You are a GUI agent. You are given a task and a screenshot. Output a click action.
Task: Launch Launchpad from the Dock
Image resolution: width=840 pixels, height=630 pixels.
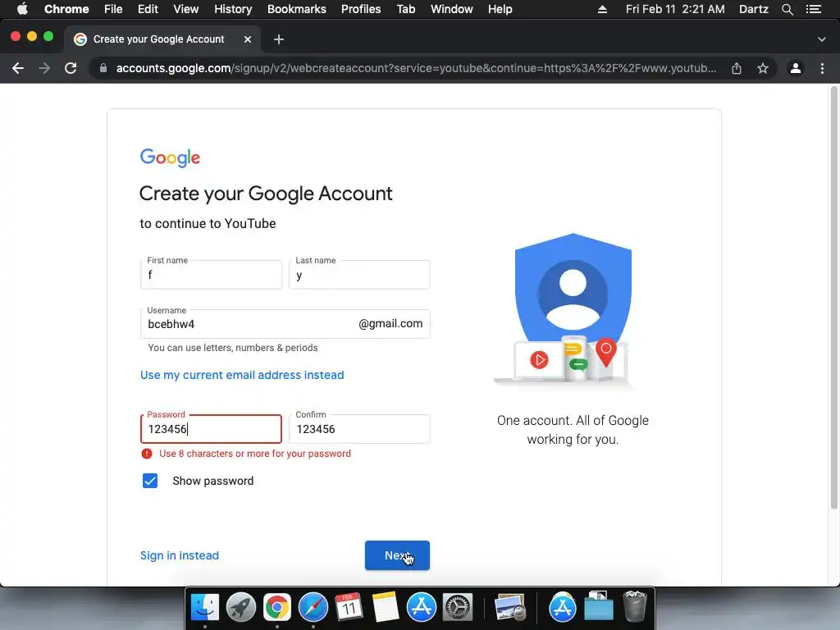(x=241, y=608)
